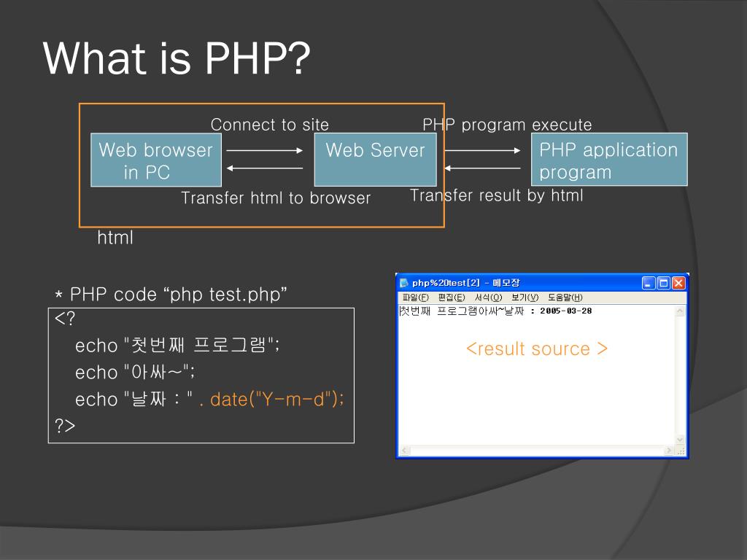Click the Connect to site label
Viewport: 747px width, 560px height.
[270, 125]
